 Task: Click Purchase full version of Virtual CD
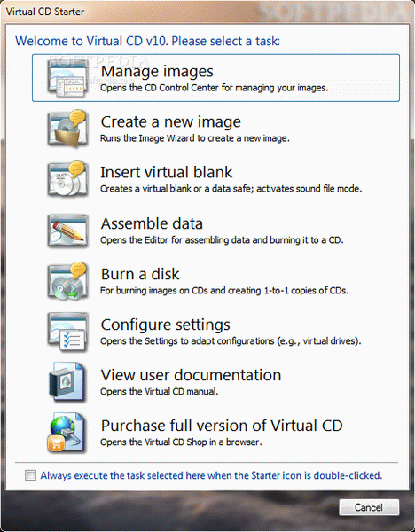(222, 426)
